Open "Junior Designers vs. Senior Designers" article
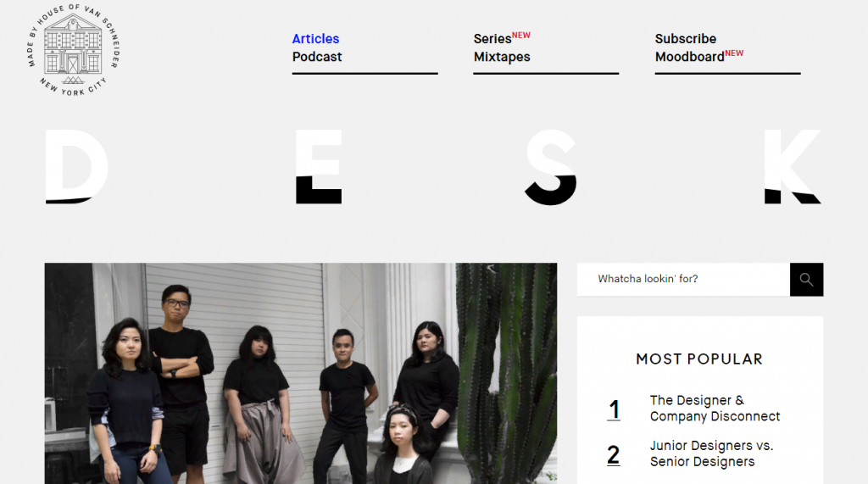This screenshot has height=484, width=868. coord(711,453)
